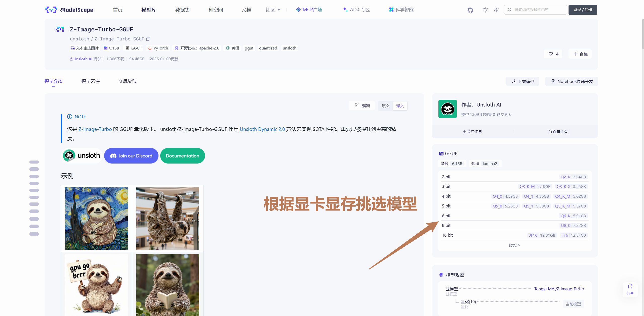Click 关注作者 to follow the author
This screenshot has width=644, height=316.
(472, 131)
